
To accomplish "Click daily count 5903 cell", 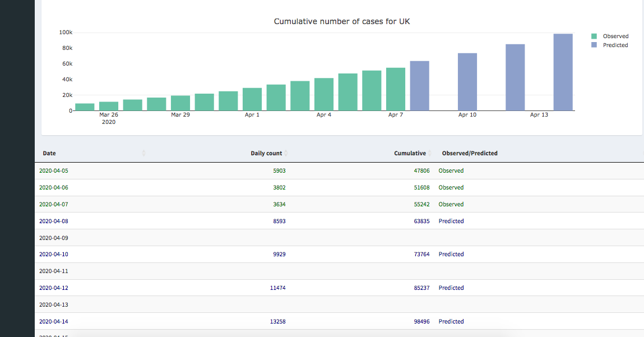I will [x=279, y=170].
